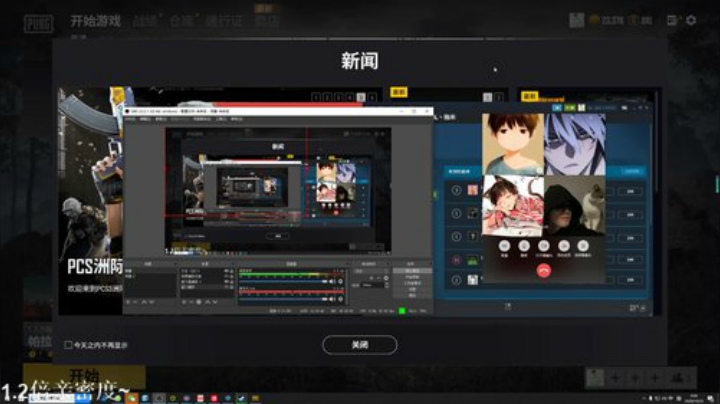Click green icon in chat app title bar

[x=570, y=107]
